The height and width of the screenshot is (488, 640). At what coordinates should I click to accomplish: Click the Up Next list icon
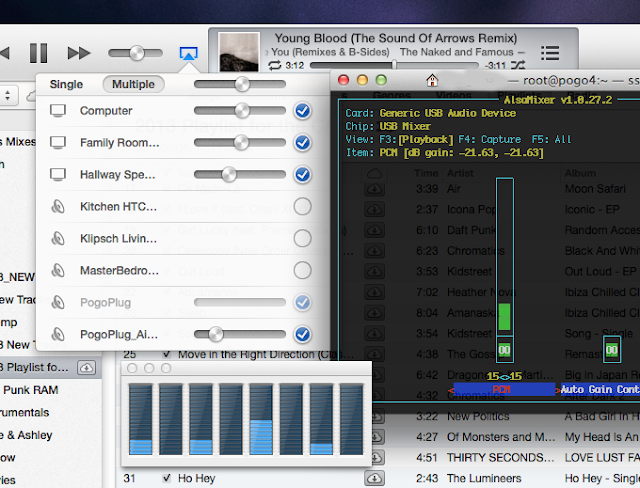tap(550, 53)
